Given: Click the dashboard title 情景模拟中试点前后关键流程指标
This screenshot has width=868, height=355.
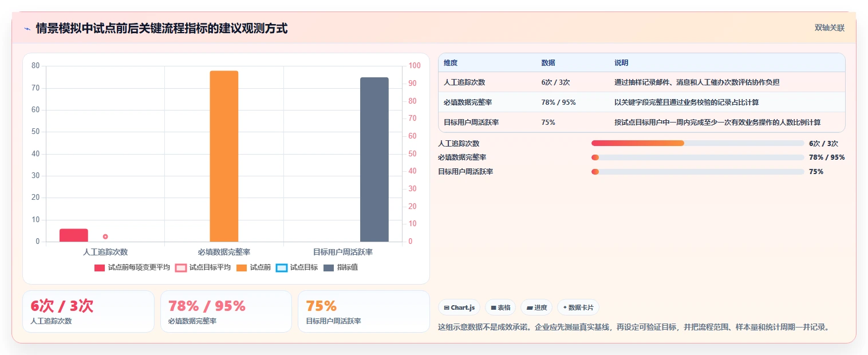Looking at the screenshot, I should [x=161, y=28].
